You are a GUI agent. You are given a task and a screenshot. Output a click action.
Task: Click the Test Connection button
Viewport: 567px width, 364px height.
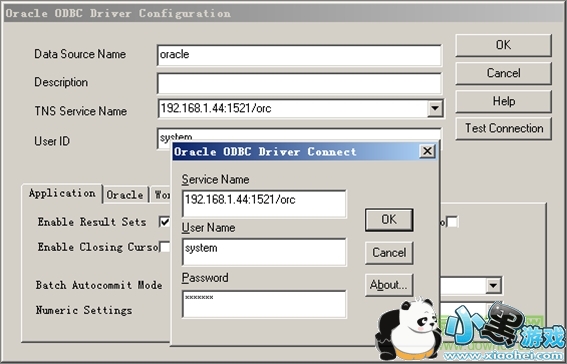503,128
